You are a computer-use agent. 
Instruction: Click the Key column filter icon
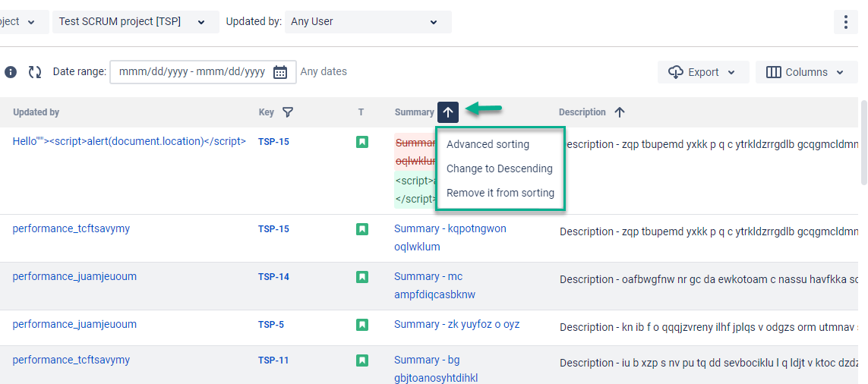click(288, 112)
